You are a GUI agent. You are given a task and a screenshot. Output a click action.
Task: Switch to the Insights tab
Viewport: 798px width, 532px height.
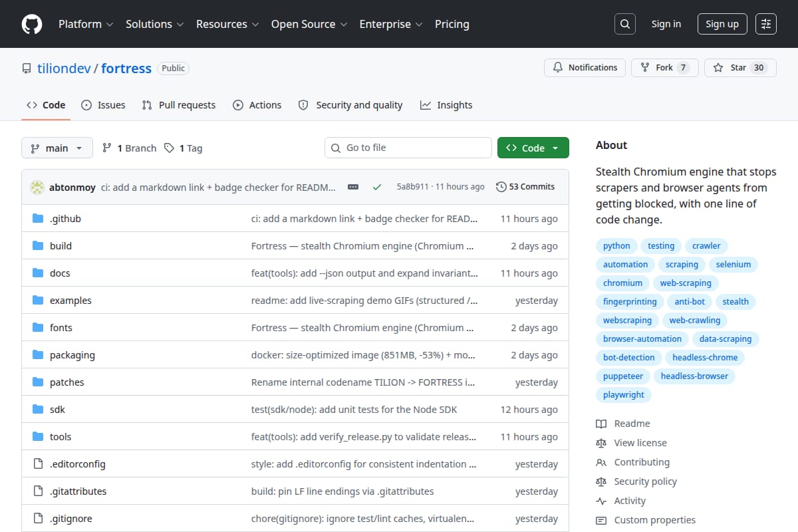coord(446,105)
